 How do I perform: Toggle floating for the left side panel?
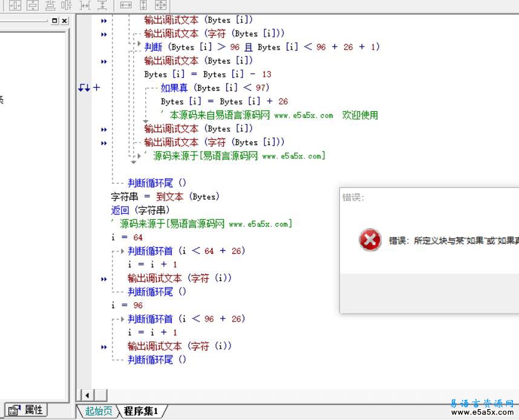[x=54, y=21]
